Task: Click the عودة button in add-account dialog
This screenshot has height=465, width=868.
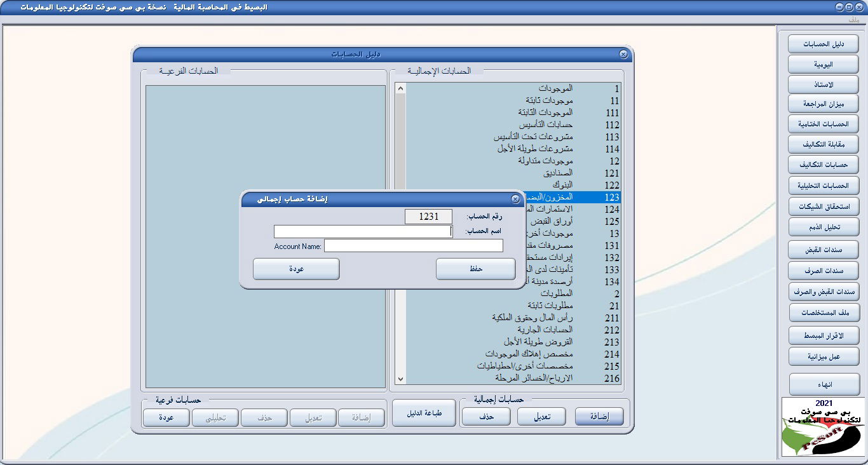Action: (296, 269)
